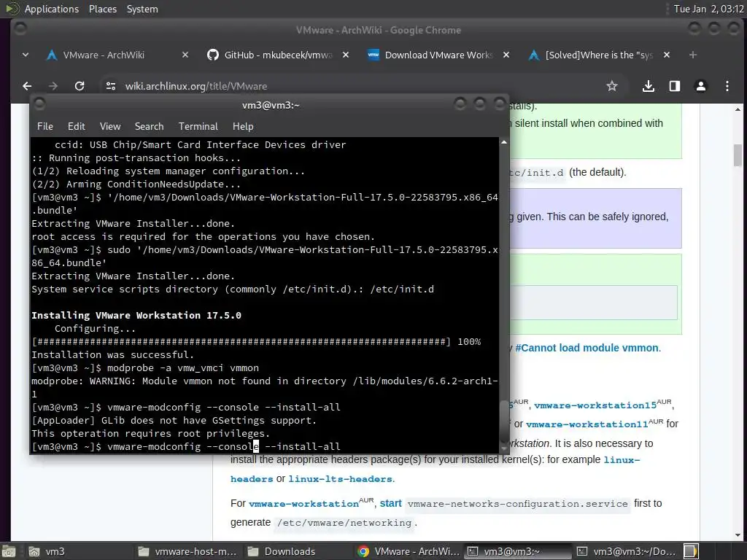Viewport: 747px width, 560px height.
Task: Click terminal scrollbar up arrow
Action: tap(504, 142)
